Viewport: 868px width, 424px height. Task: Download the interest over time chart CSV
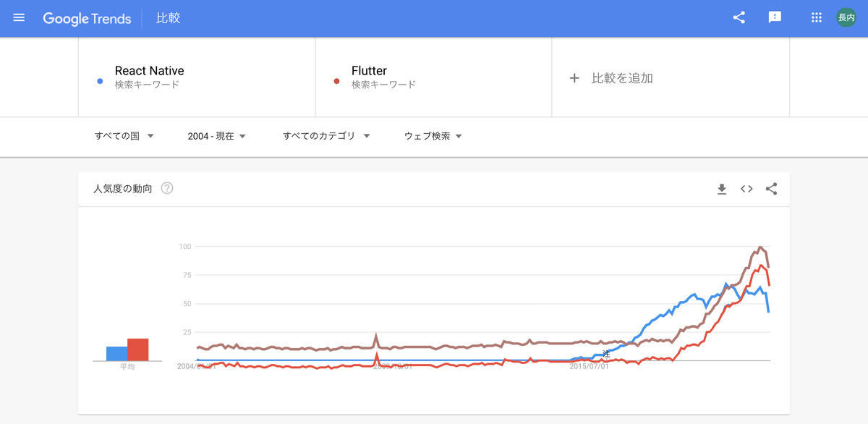click(721, 189)
